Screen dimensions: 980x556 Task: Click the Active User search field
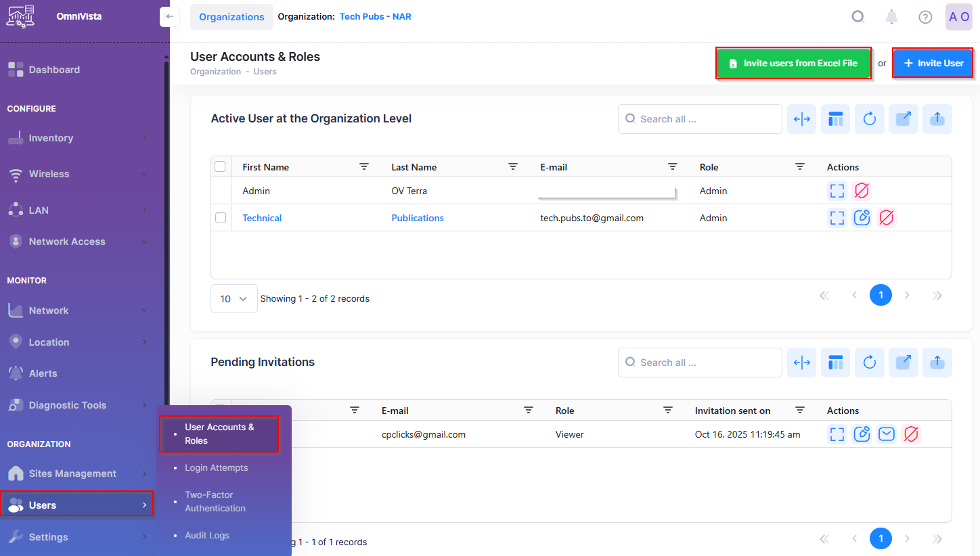[700, 119]
